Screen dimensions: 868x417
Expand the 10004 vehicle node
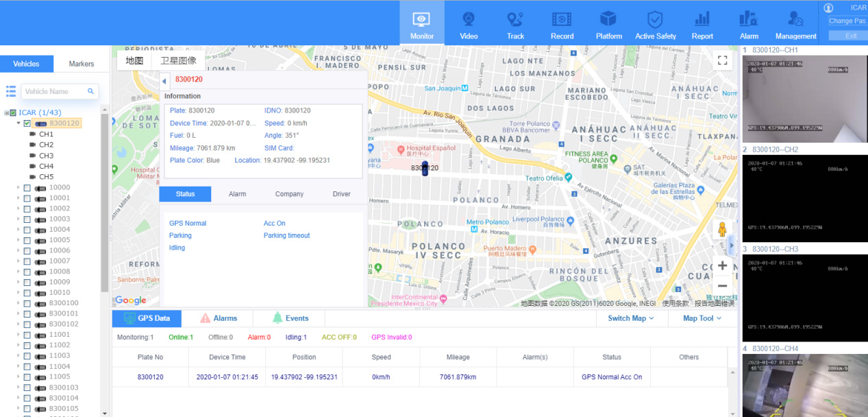pos(18,230)
